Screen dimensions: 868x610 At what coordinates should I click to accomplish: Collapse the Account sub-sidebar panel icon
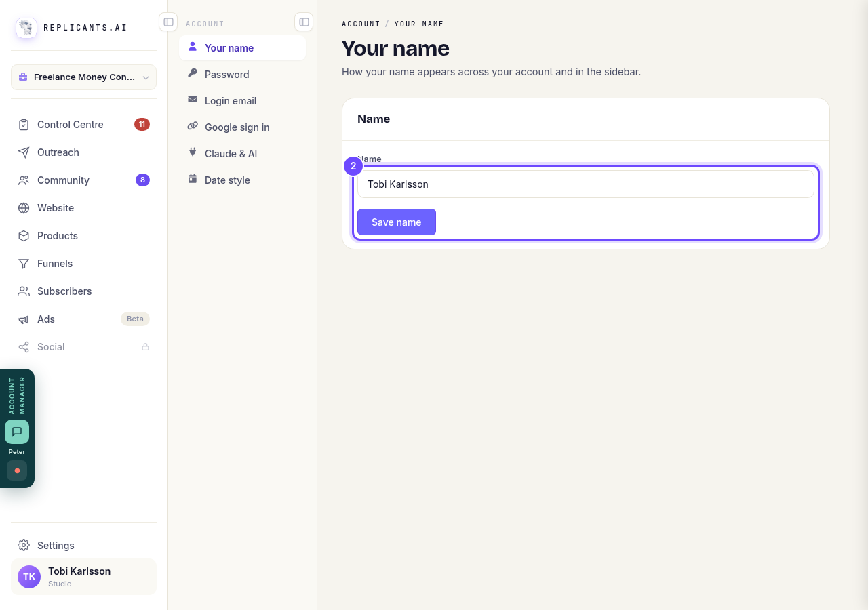coord(304,22)
